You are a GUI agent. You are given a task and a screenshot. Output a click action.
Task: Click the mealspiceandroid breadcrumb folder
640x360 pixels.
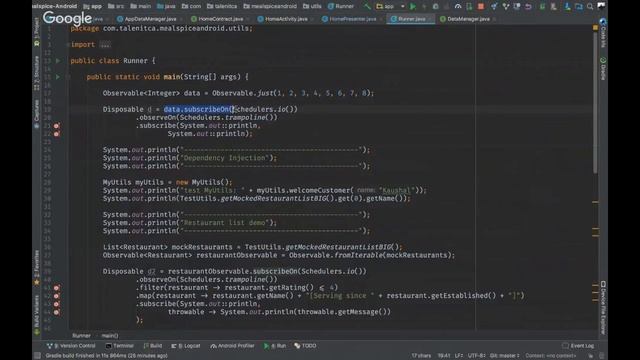pos(270,6)
